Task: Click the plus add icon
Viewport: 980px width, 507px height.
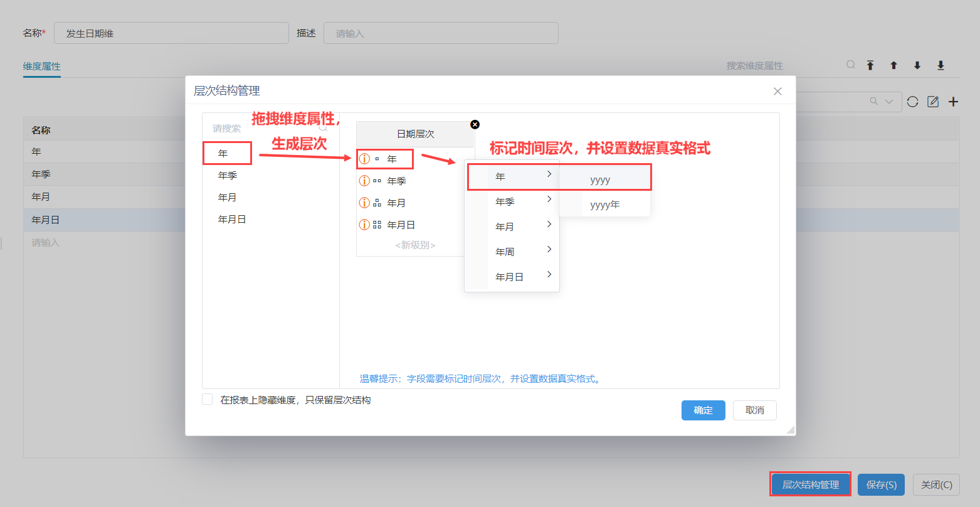Action: click(x=953, y=102)
